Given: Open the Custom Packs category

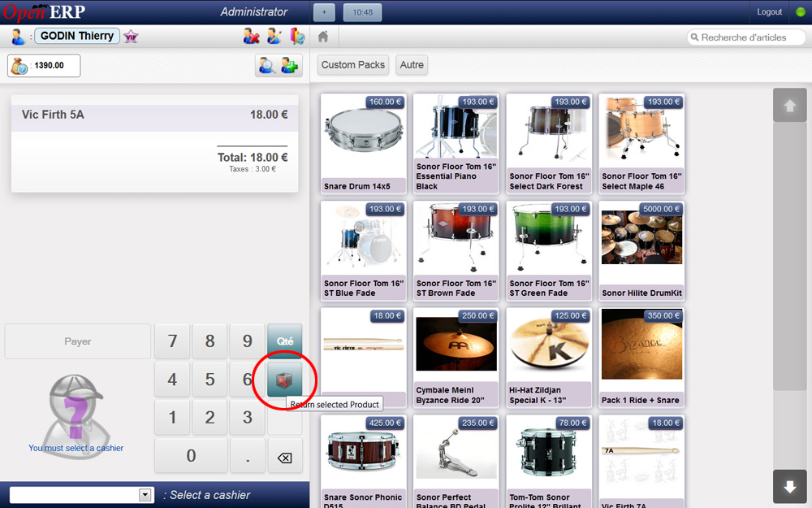Looking at the screenshot, I should coord(352,65).
